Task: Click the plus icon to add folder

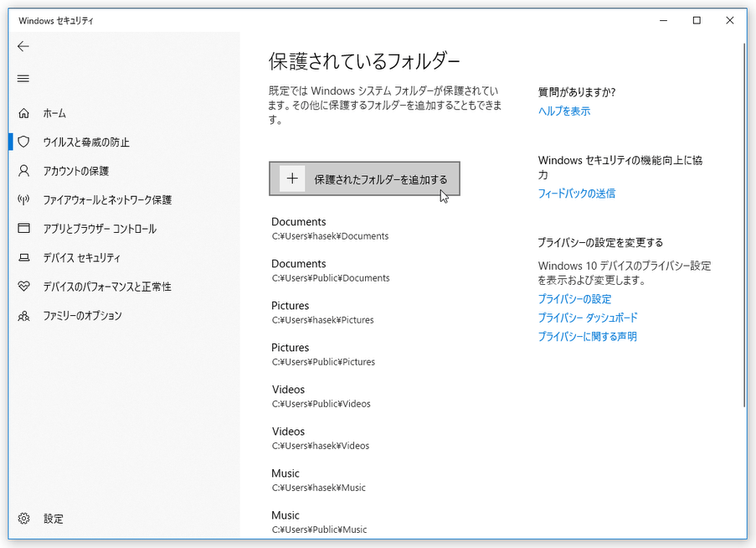Action: 292,178
